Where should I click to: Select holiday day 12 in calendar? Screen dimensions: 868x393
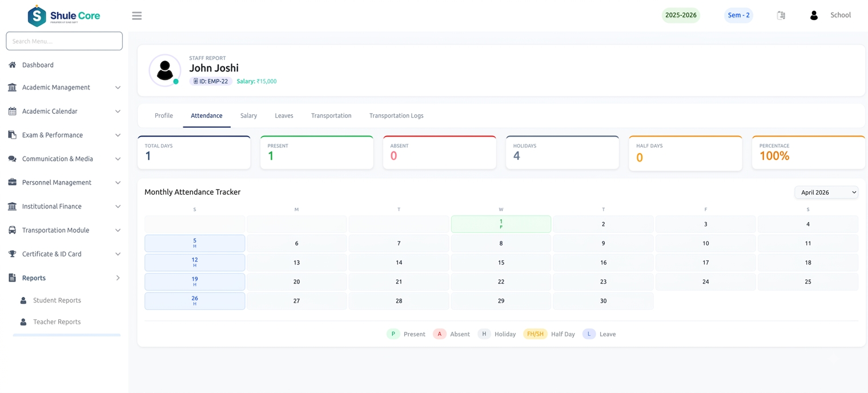pos(195,262)
